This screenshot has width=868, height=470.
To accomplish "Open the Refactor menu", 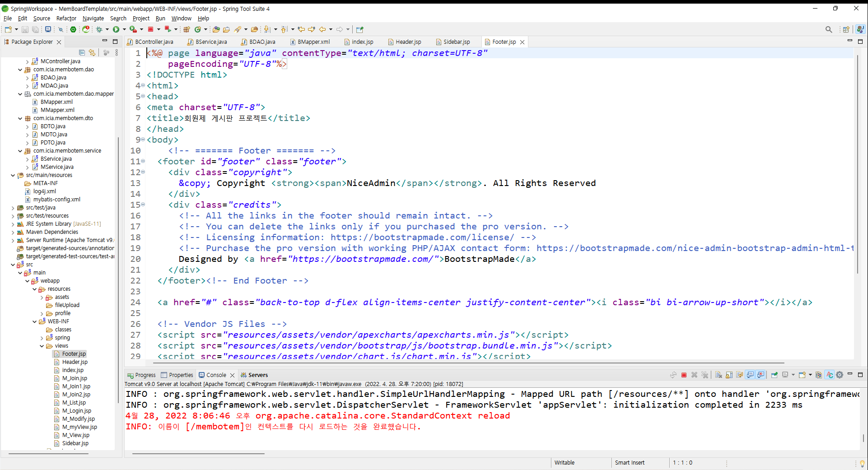I will click(x=66, y=19).
